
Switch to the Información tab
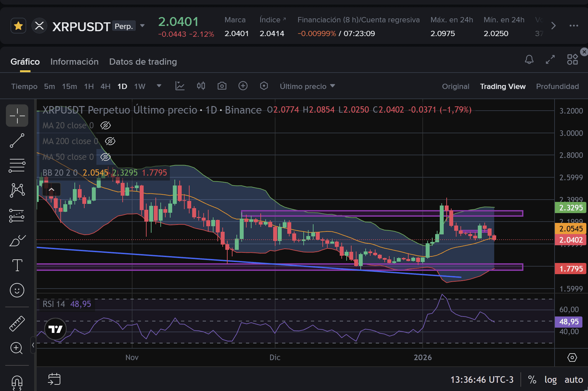[x=74, y=62]
